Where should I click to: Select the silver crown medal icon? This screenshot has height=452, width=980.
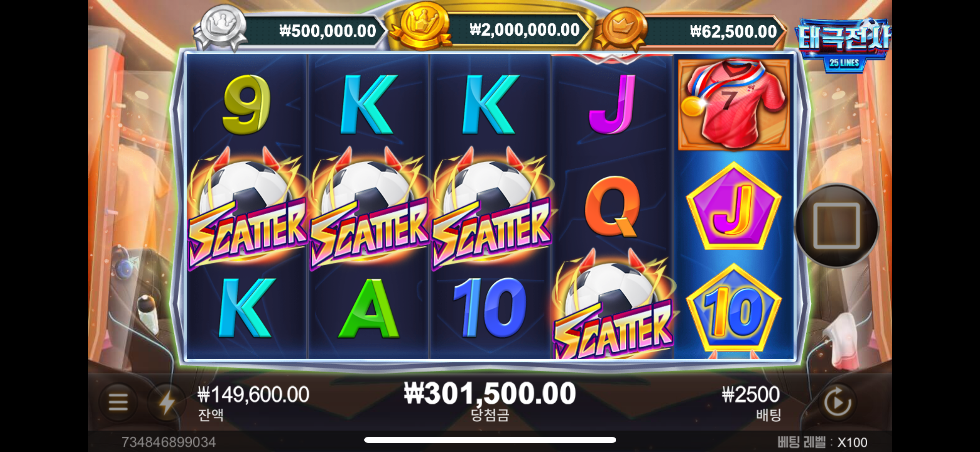(x=221, y=28)
